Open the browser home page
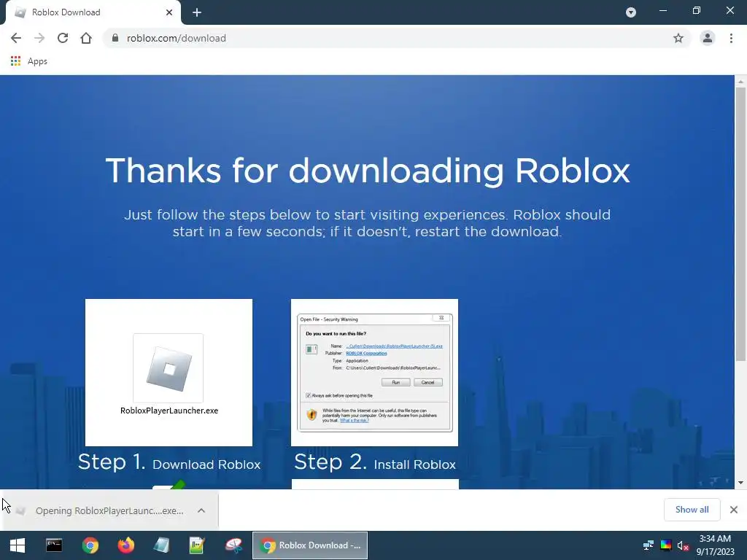 click(86, 38)
